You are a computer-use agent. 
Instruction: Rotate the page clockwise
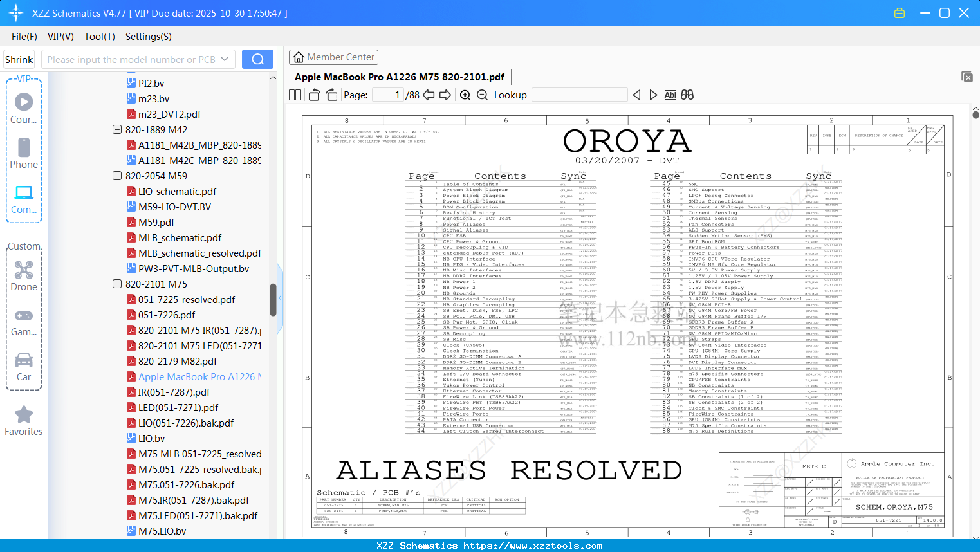(331, 95)
